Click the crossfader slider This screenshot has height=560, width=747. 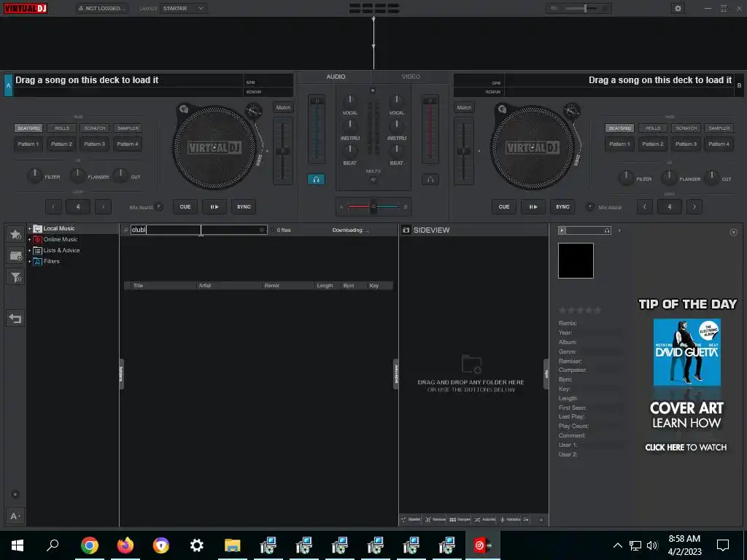coord(373,206)
